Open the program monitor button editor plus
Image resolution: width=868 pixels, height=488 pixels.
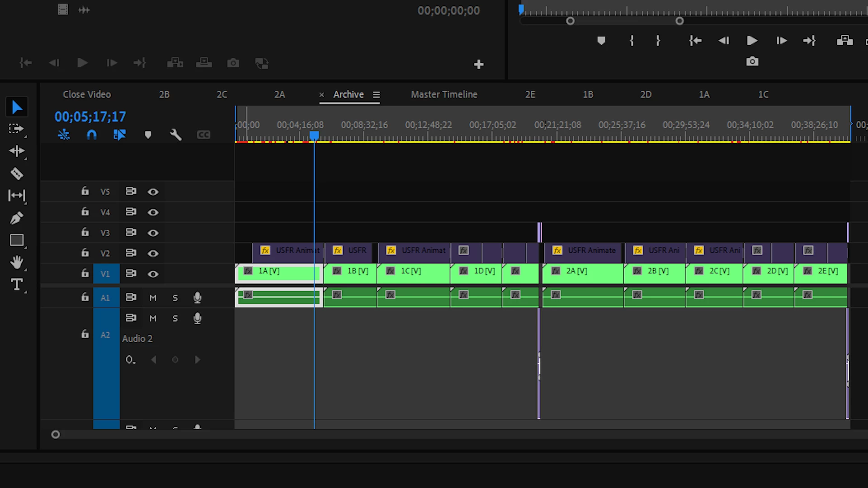click(479, 65)
